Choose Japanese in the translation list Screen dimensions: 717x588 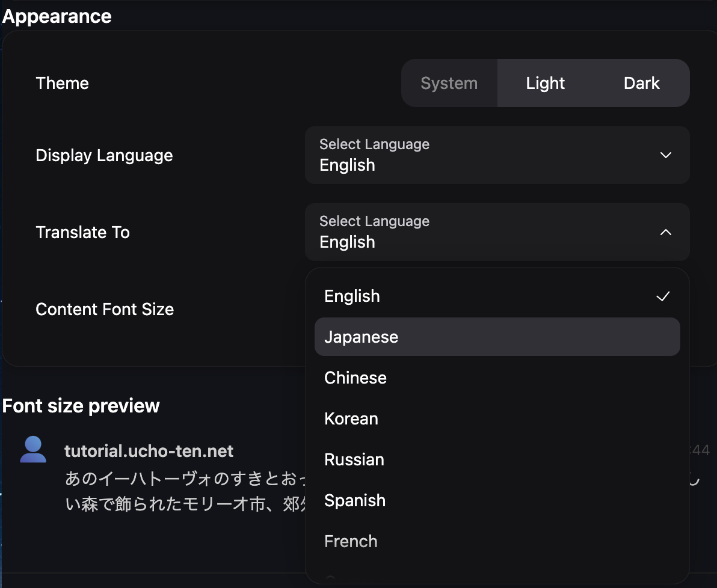coord(361,337)
